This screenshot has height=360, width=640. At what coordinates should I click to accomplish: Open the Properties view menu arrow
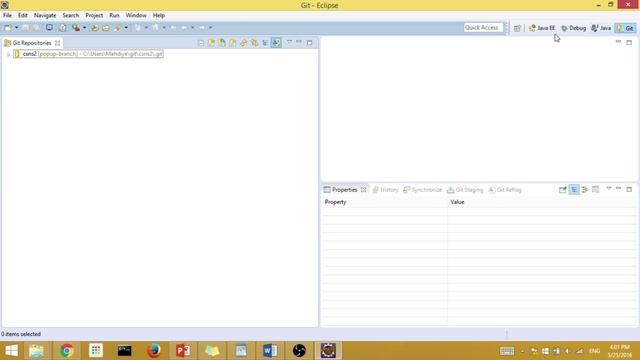click(x=609, y=189)
